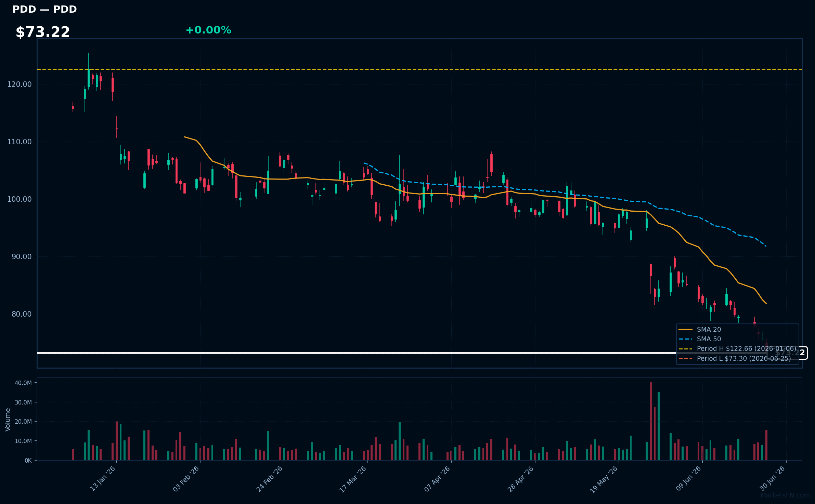815x504 pixels.
Task: Click the 30 Jun '26 date label
Action: click(x=772, y=478)
